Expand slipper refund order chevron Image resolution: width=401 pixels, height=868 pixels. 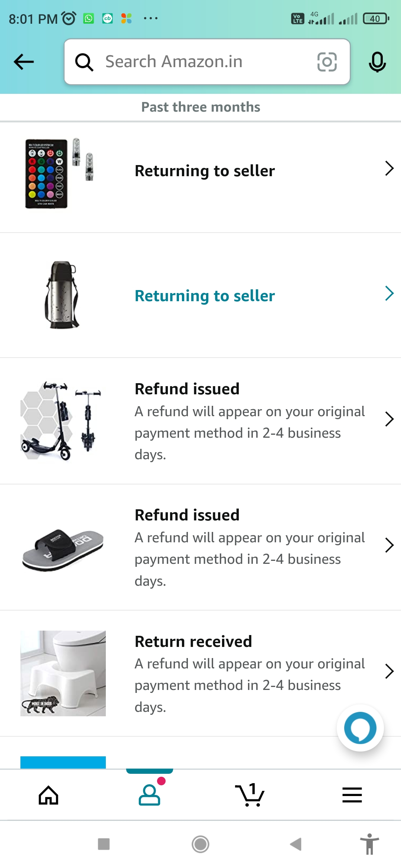(389, 545)
